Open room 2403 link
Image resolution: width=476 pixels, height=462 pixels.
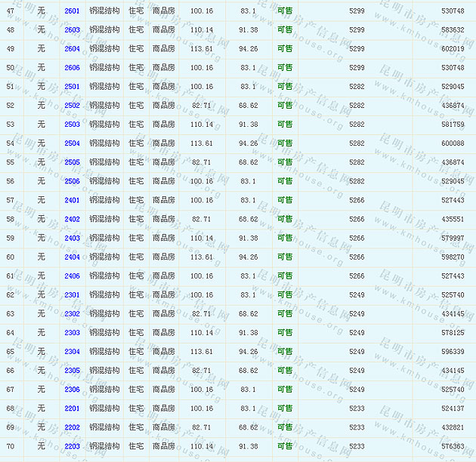point(72,239)
